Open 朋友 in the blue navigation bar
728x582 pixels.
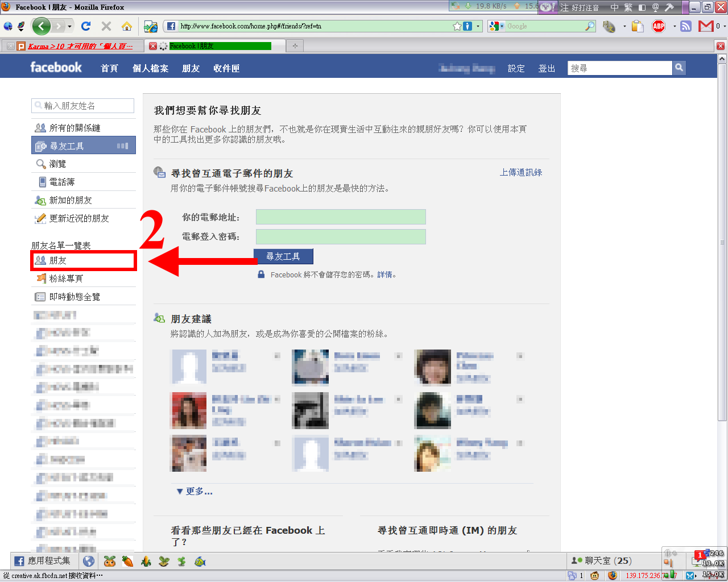(x=191, y=68)
